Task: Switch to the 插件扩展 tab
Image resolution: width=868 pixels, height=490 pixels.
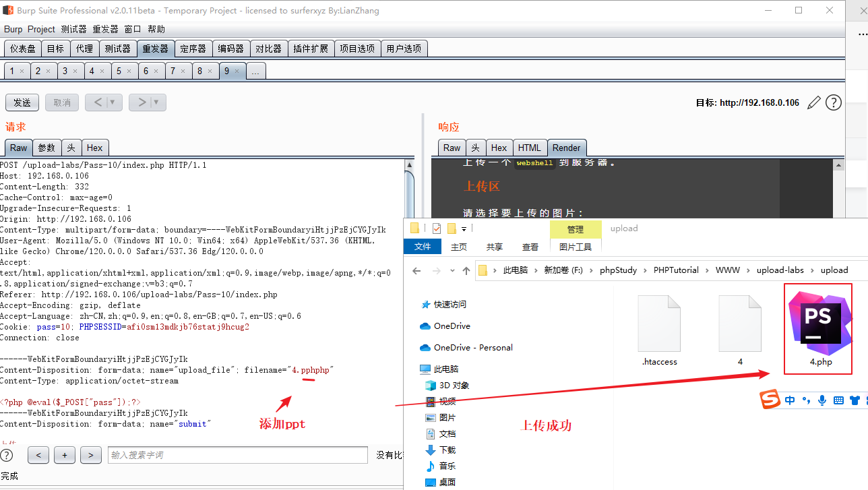Action: pyautogui.click(x=311, y=49)
